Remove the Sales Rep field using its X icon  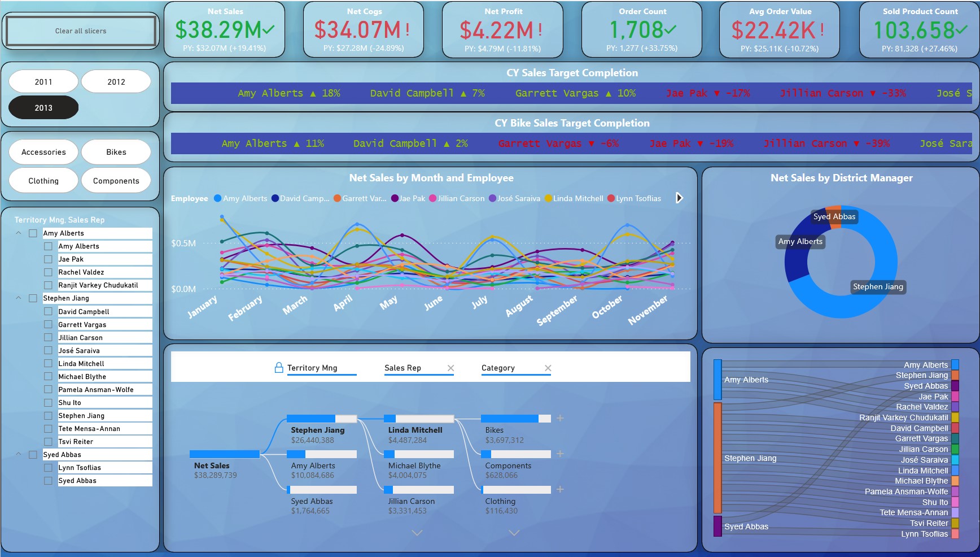[x=450, y=368]
